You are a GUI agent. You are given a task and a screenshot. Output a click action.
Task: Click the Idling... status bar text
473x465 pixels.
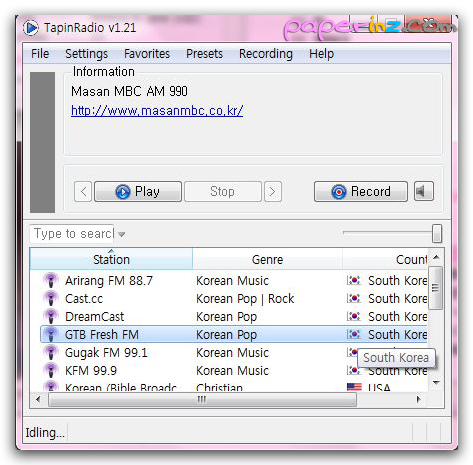pyautogui.click(x=45, y=432)
